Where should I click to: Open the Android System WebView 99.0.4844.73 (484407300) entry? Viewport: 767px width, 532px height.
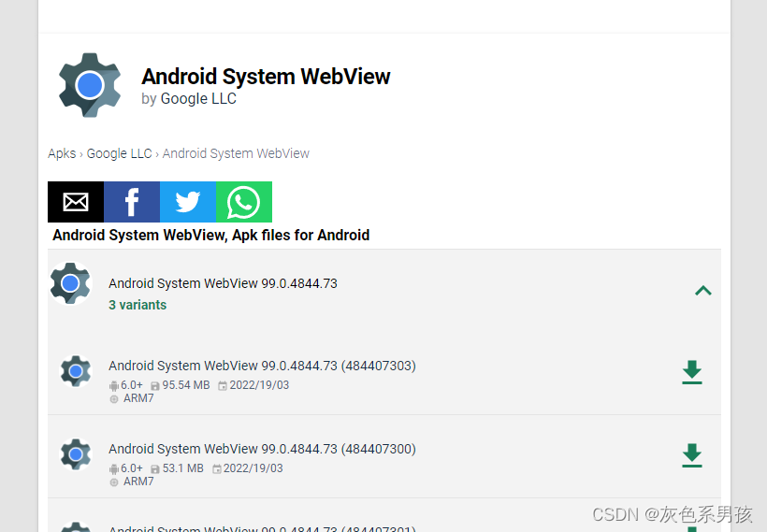tap(262, 449)
